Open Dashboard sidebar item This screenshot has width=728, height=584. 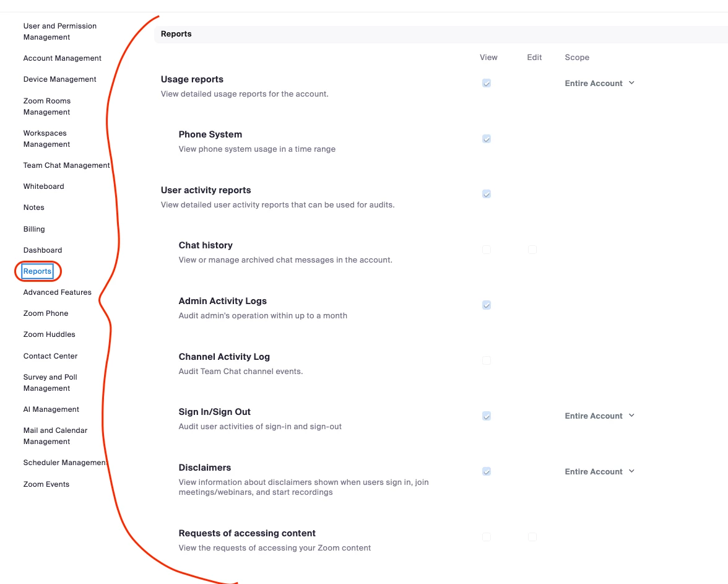click(43, 250)
